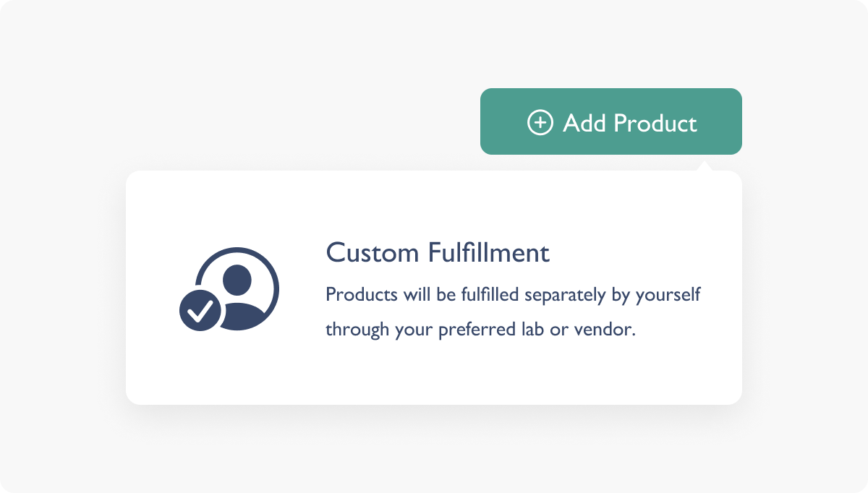
Task: Click the circled plus icon in Add Product
Action: tap(540, 123)
